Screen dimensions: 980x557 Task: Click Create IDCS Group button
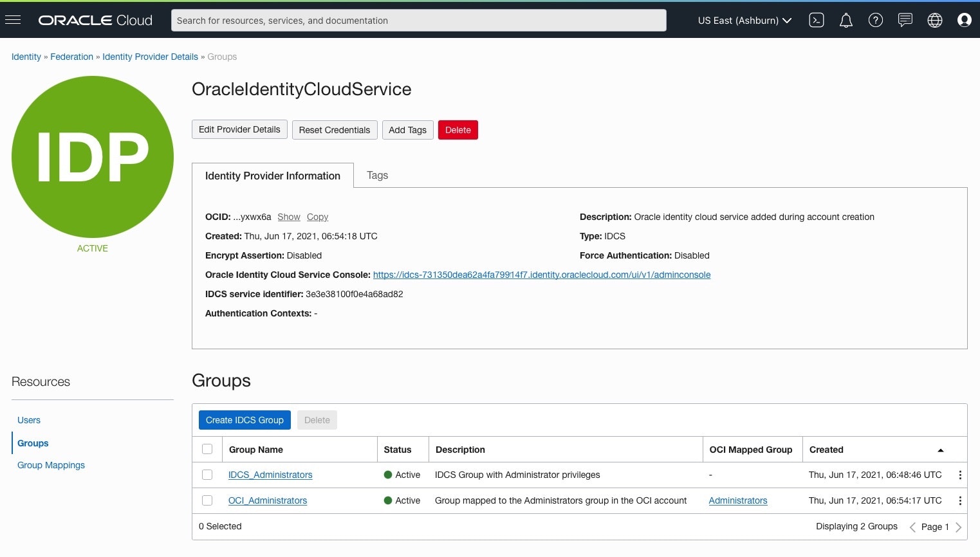pyautogui.click(x=245, y=420)
